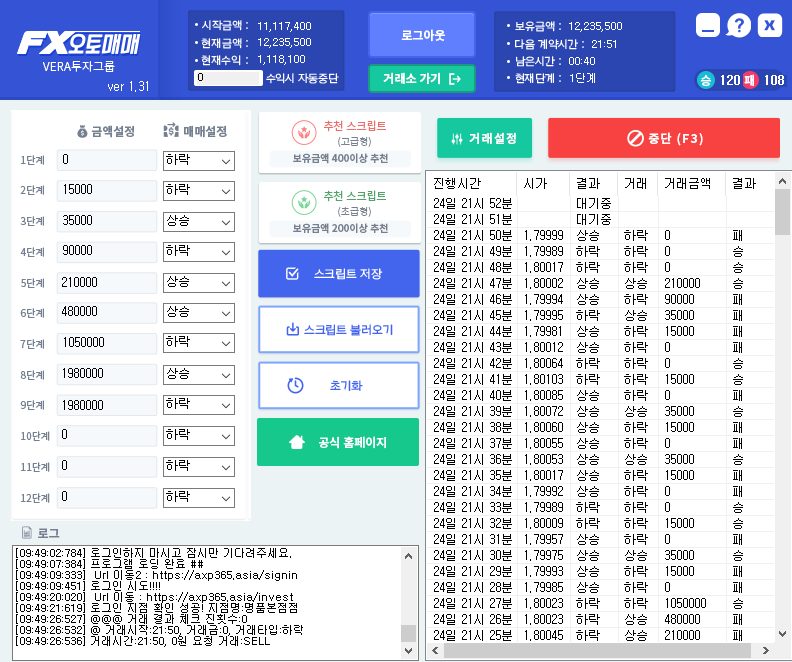Screen dimensions: 792x662
Task: Click the trade table horizontal scroll left arrow
Action: pos(435,650)
